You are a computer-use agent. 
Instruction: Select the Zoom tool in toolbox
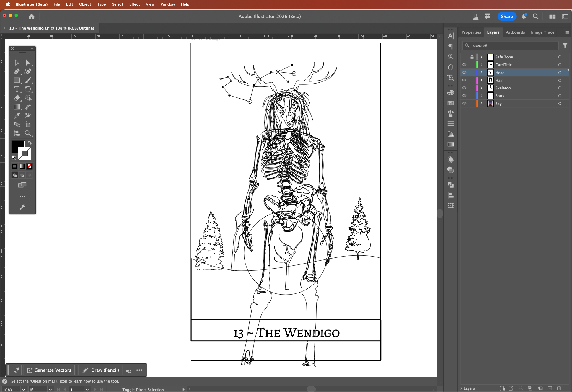(x=28, y=133)
